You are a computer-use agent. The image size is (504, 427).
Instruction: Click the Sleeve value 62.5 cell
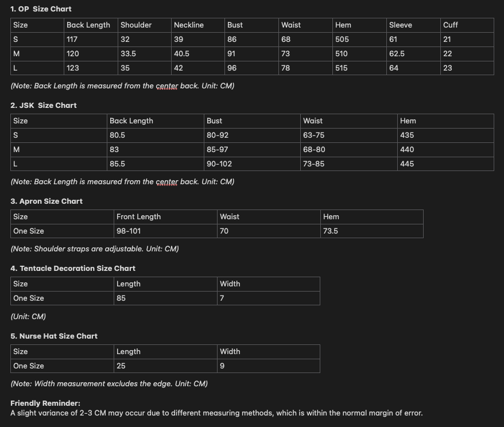tap(397, 53)
